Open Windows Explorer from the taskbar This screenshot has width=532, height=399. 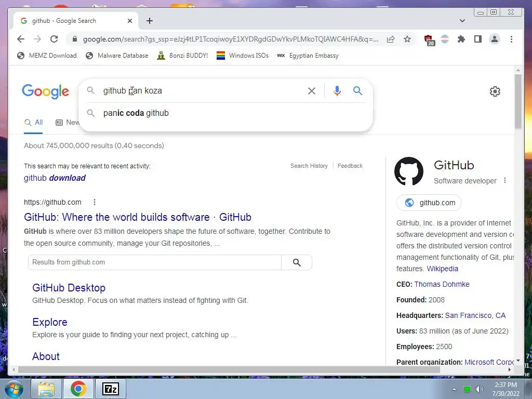pyautogui.click(x=46, y=389)
